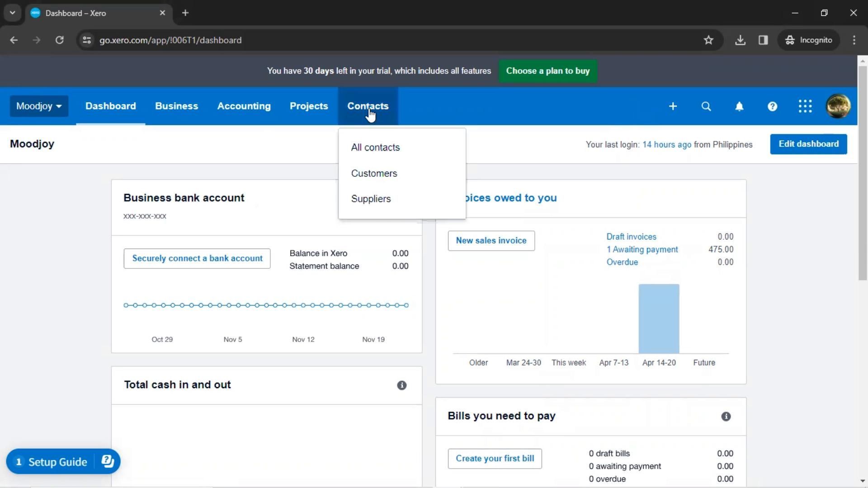Image resolution: width=868 pixels, height=488 pixels.
Task: Open the Accounting navigation menu
Action: (x=244, y=106)
